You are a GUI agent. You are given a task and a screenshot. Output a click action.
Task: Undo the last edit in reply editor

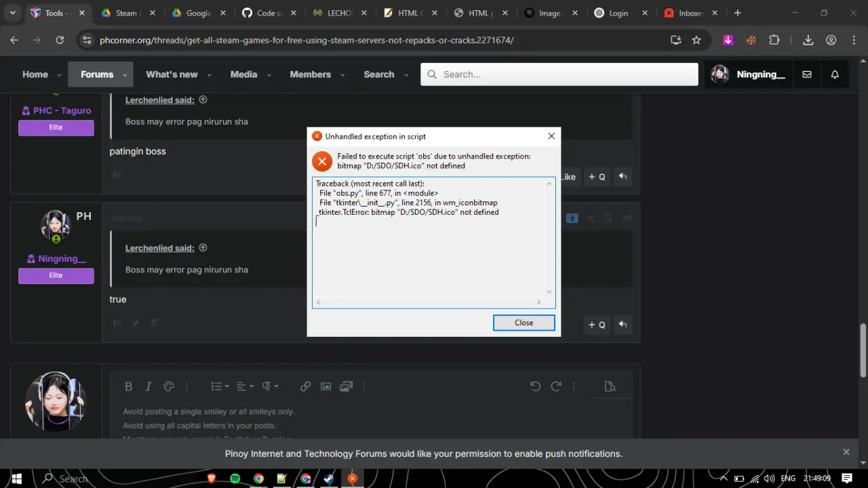point(535,386)
